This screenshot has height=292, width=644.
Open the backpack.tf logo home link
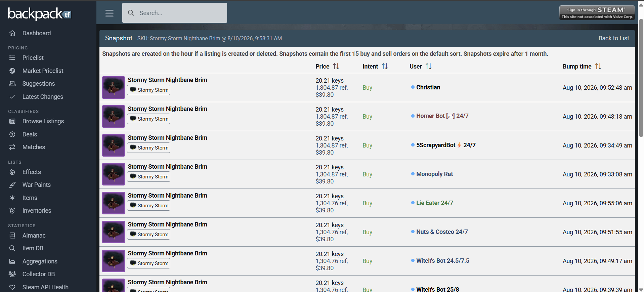click(x=39, y=14)
